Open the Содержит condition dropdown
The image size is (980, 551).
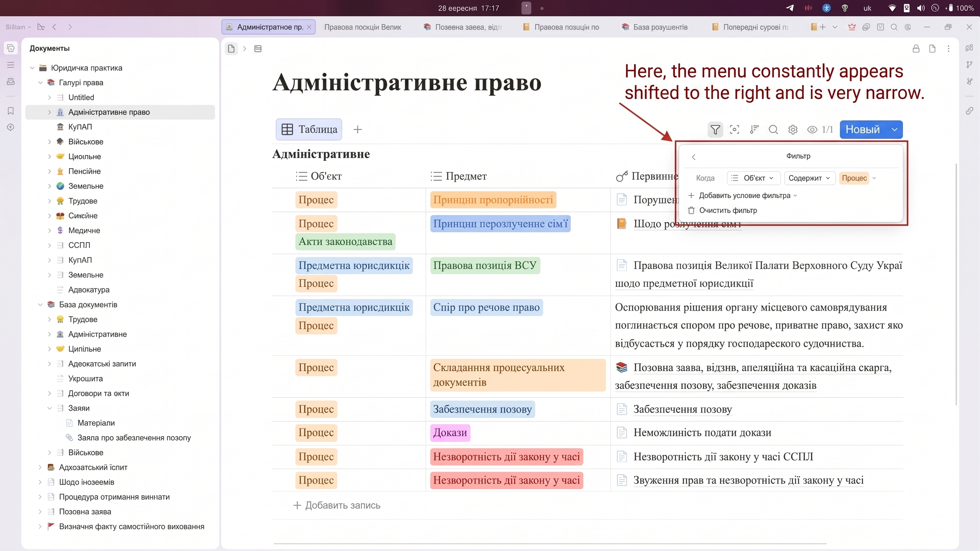(x=809, y=178)
